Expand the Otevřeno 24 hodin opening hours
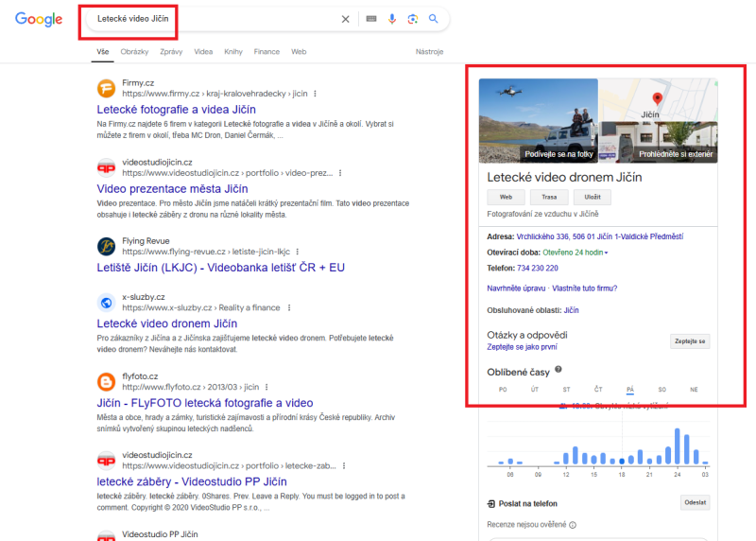Image resolution: width=756 pixels, height=541 pixels. (575, 253)
